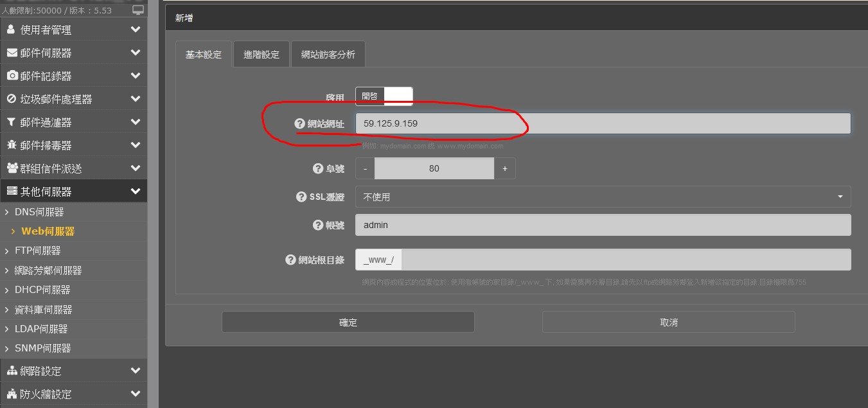Open the 網站訪客分析 tab
This screenshot has height=408, width=868.
(328, 55)
